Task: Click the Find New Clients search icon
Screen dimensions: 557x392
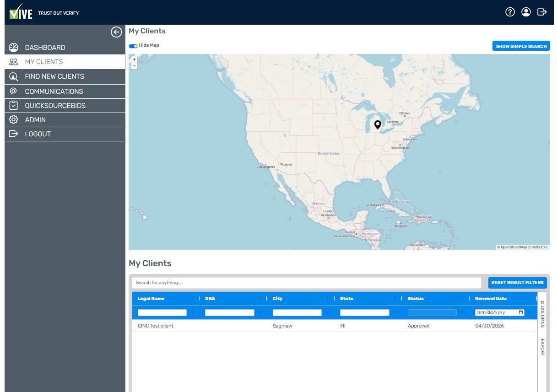Action: [x=14, y=76]
